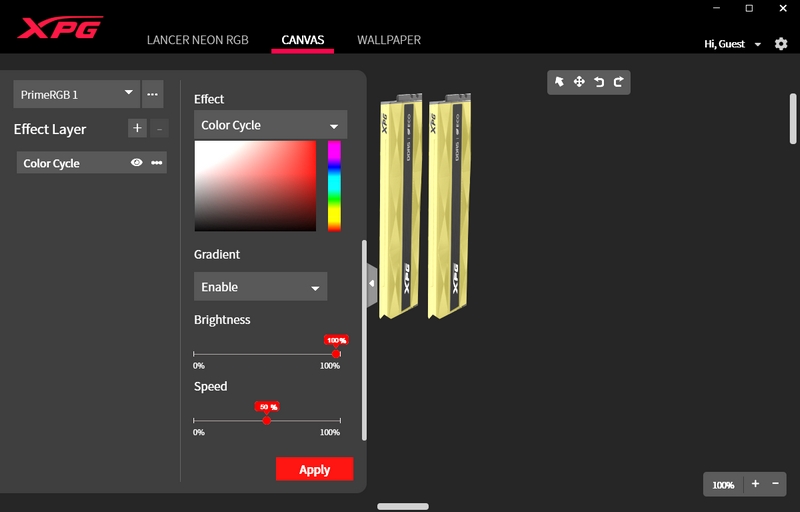Open the PrimeRGB 1 profile dropdown
This screenshot has height=512, width=800.
[76, 94]
